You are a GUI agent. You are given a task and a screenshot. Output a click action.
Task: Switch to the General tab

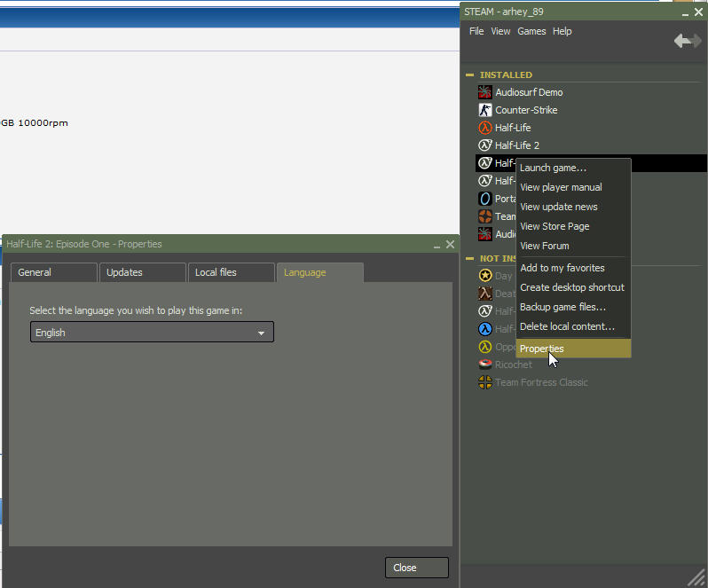point(54,272)
